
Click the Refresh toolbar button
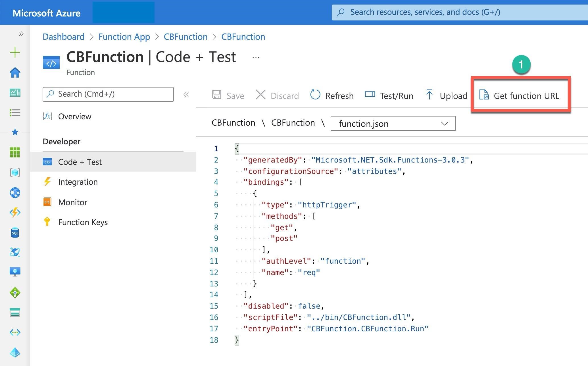[x=332, y=95]
